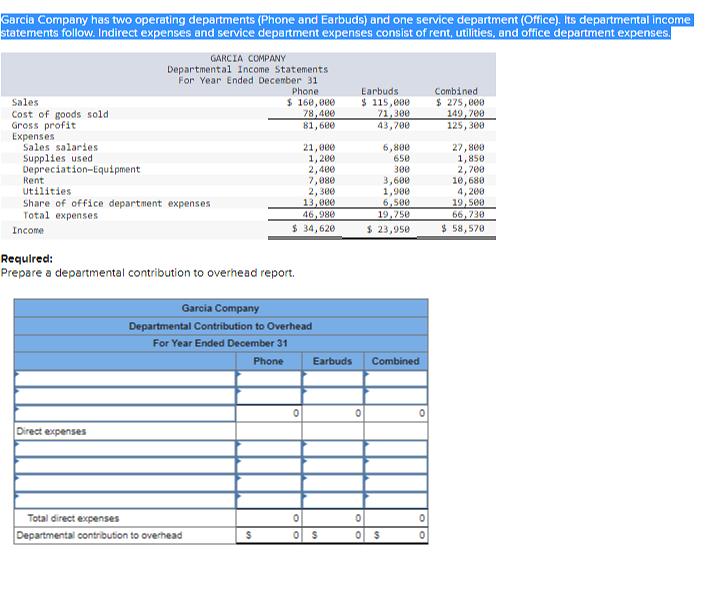Click the 'Prepare a departmental contribution to overhead report' text

pos(148,273)
